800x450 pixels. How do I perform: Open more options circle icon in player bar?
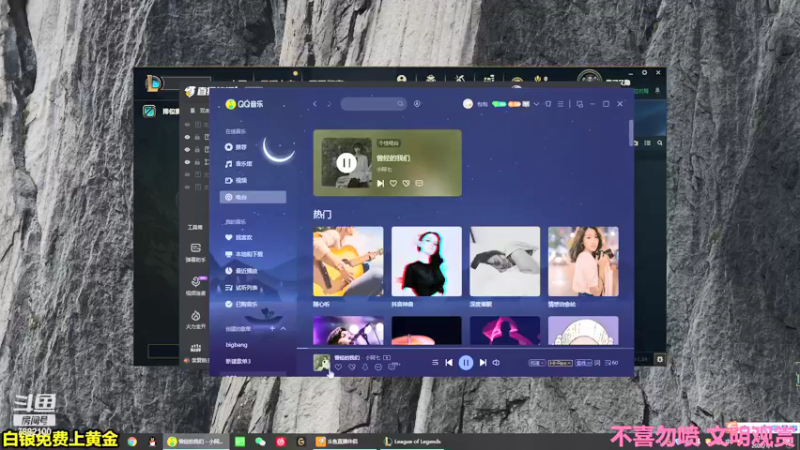pyautogui.click(x=378, y=367)
